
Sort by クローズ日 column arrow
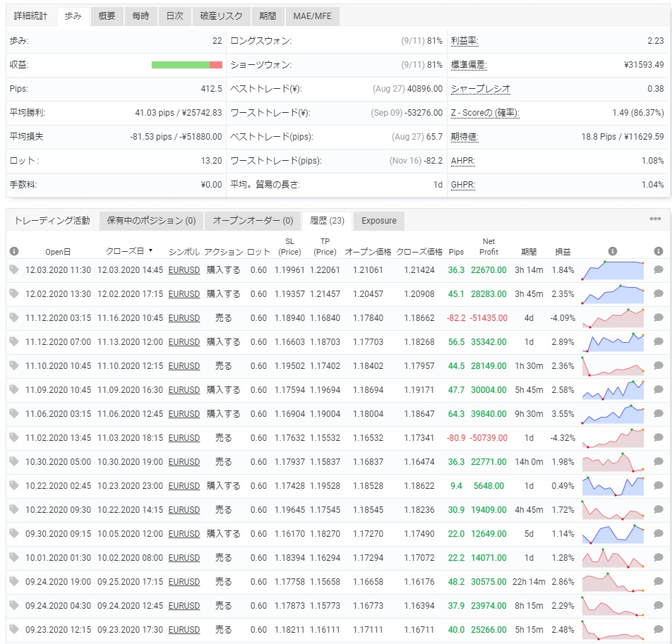(x=151, y=250)
